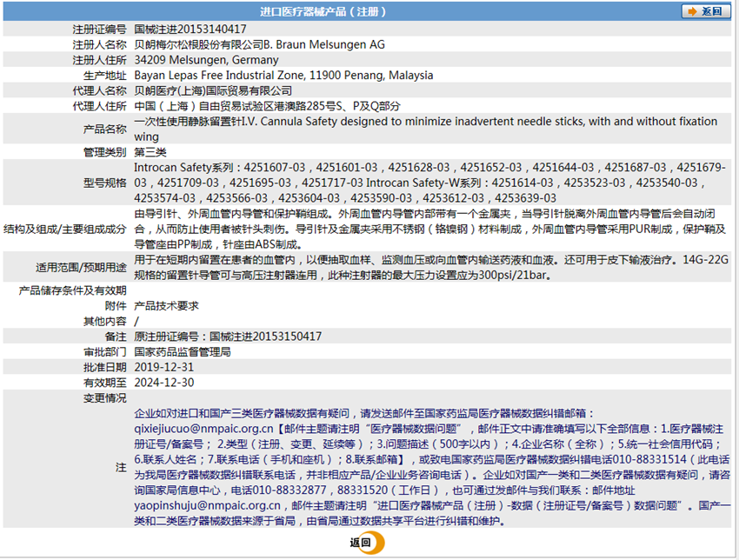
Task: Click the 结构及组成/主要组成成分 label
Action: (x=65, y=229)
